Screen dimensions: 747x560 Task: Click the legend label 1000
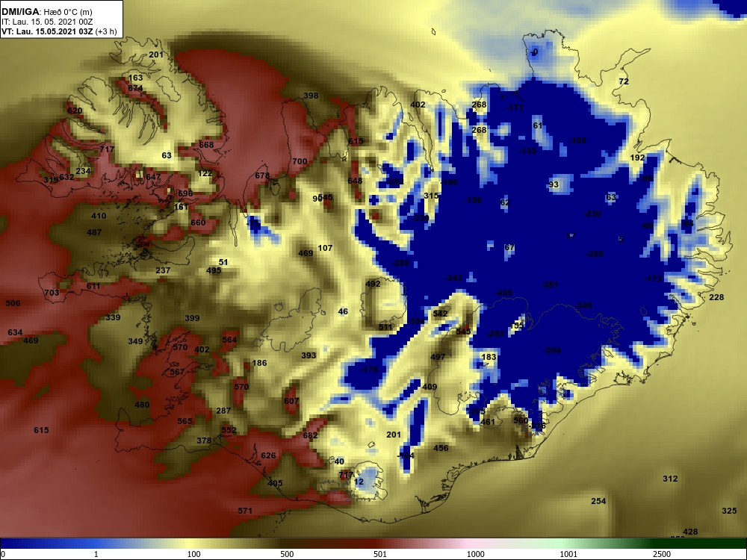point(475,554)
